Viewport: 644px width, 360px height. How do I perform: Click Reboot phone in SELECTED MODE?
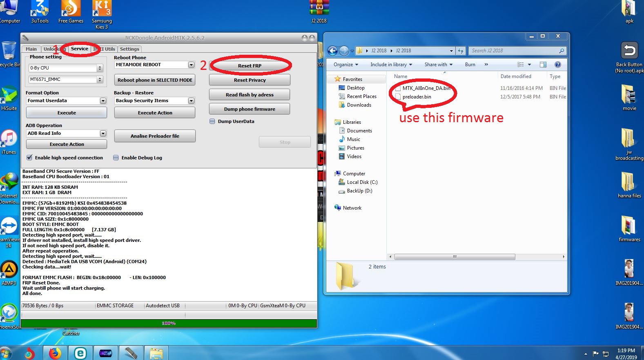pos(155,80)
